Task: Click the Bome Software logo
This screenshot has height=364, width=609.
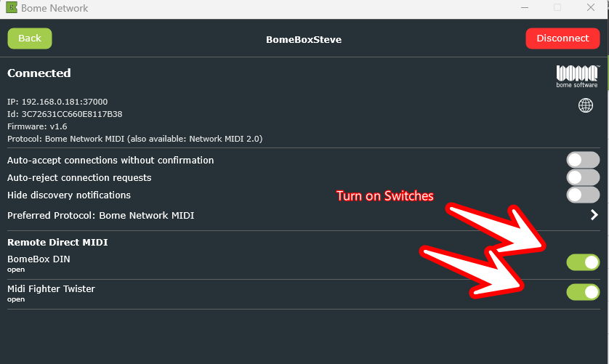Action: point(577,76)
